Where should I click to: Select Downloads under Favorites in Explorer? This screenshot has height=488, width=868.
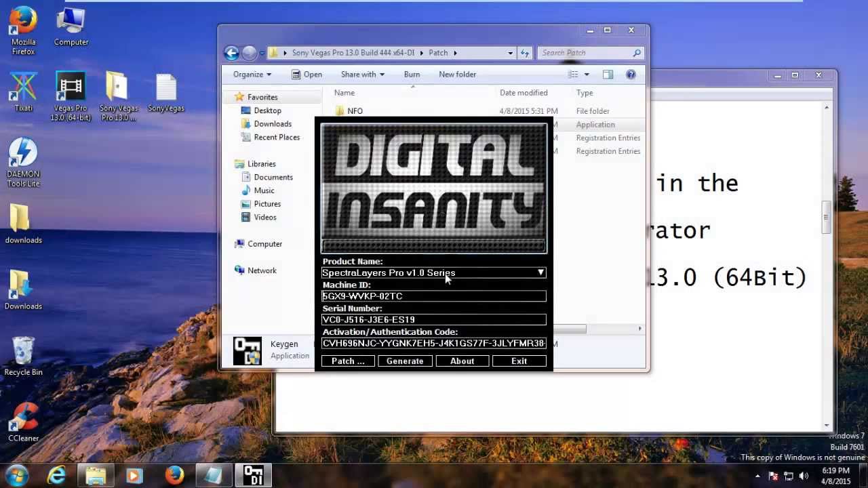[273, 124]
